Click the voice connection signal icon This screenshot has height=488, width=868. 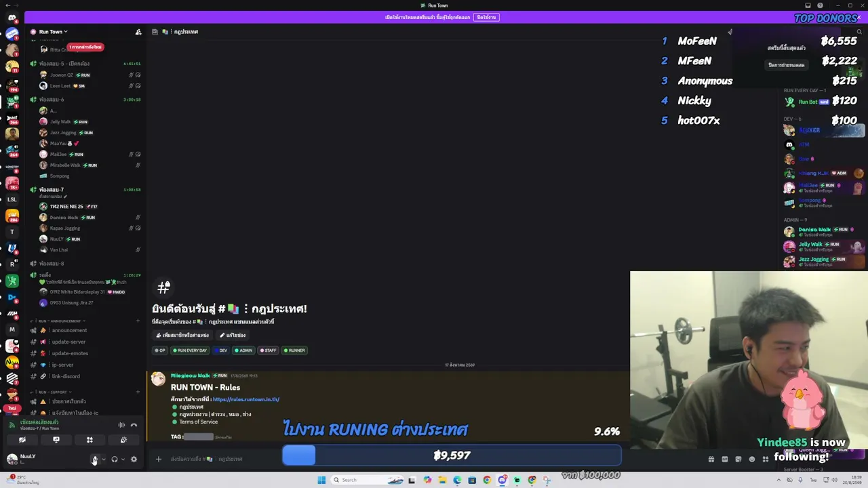coord(12,425)
